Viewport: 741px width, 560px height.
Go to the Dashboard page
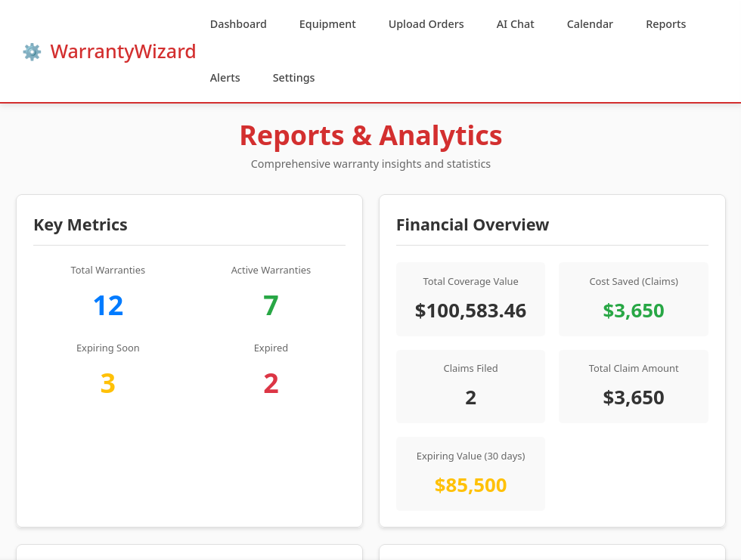coord(238,24)
